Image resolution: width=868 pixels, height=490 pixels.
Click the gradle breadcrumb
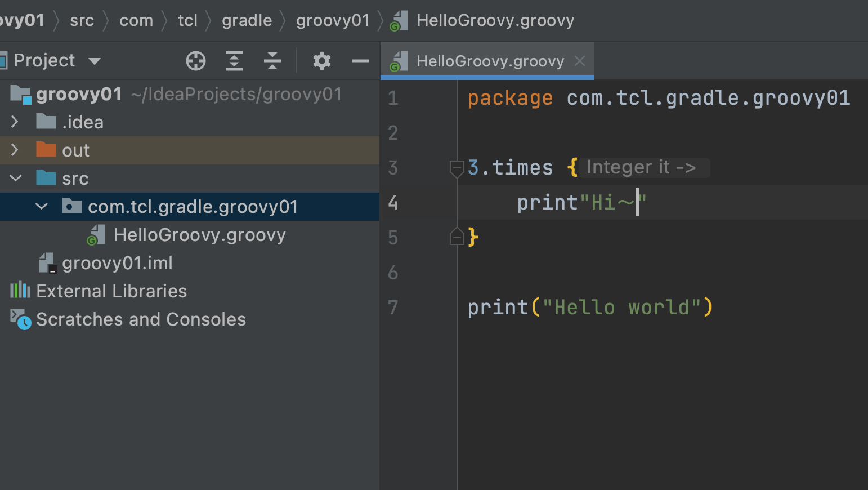click(247, 20)
